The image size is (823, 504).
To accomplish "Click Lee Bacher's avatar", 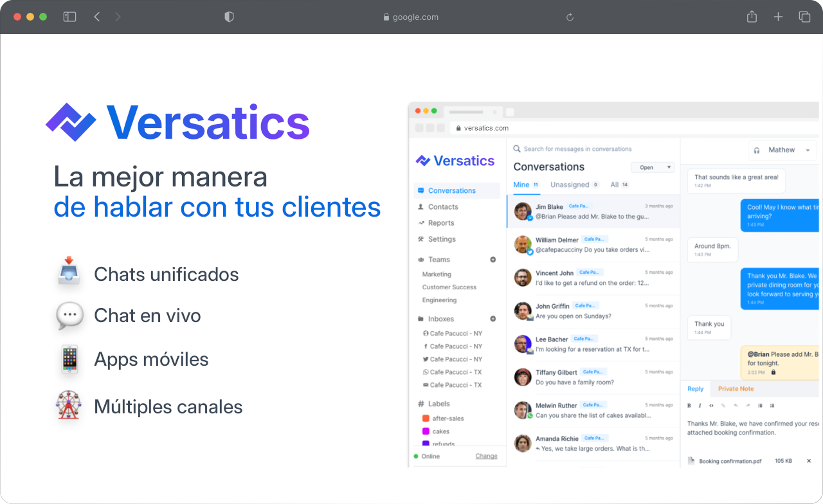I will 523,344.
